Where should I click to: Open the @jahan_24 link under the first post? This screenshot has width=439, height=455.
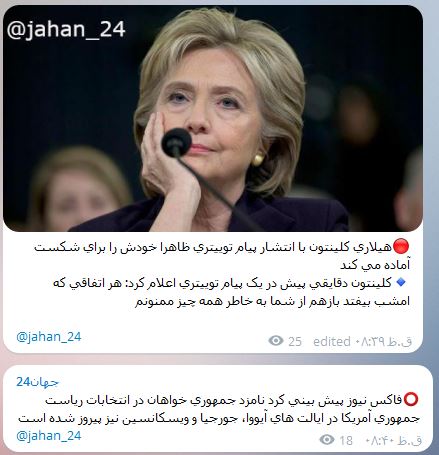(x=49, y=337)
